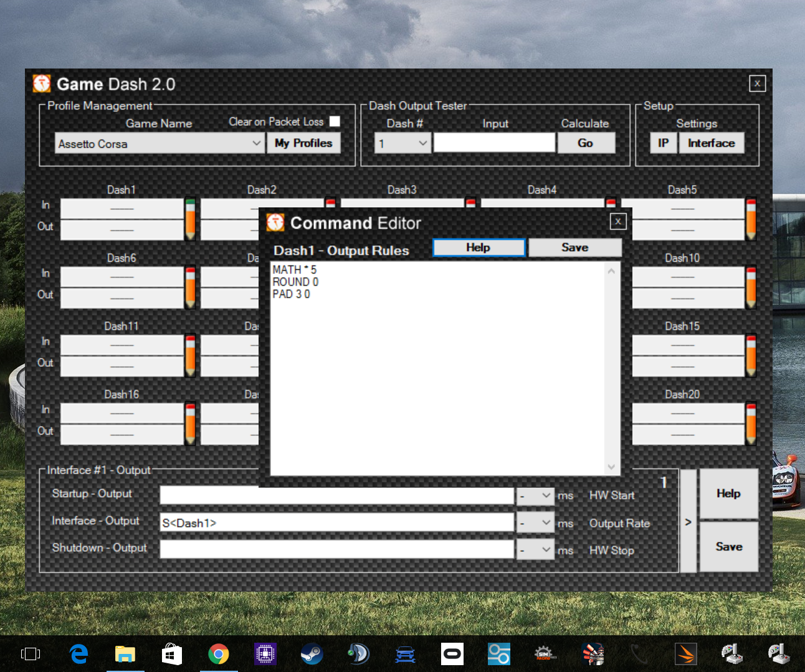The height and width of the screenshot is (672, 805).
Task: Click the 'PAD 3 0' rule line
Action: pyautogui.click(x=291, y=294)
